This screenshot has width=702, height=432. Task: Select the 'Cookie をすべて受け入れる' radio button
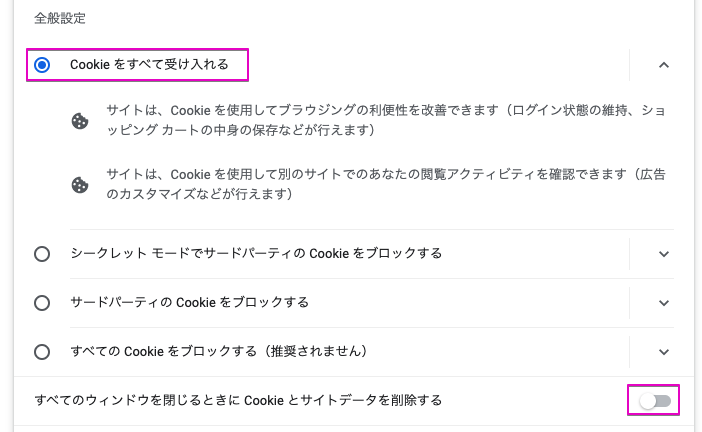click(42, 65)
